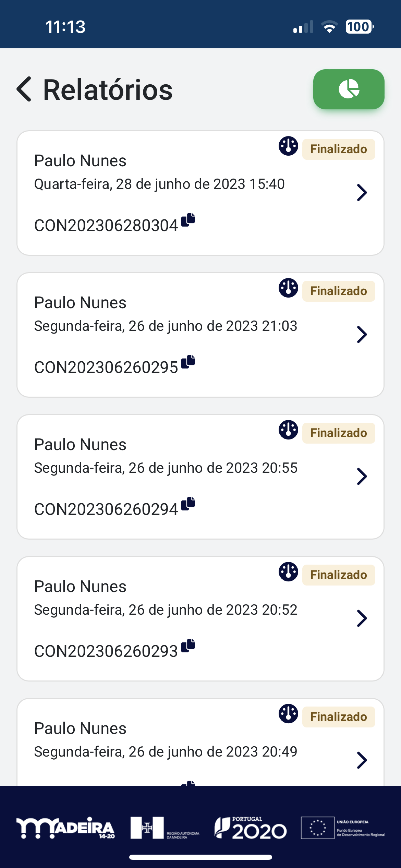Open the 28 de junho 15:40 report chevron

pos(362,193)
